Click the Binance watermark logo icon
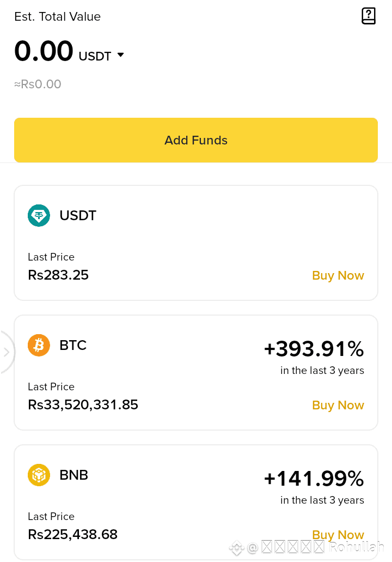The width and height of the screenshot is (392, 562). click(237, 548)
